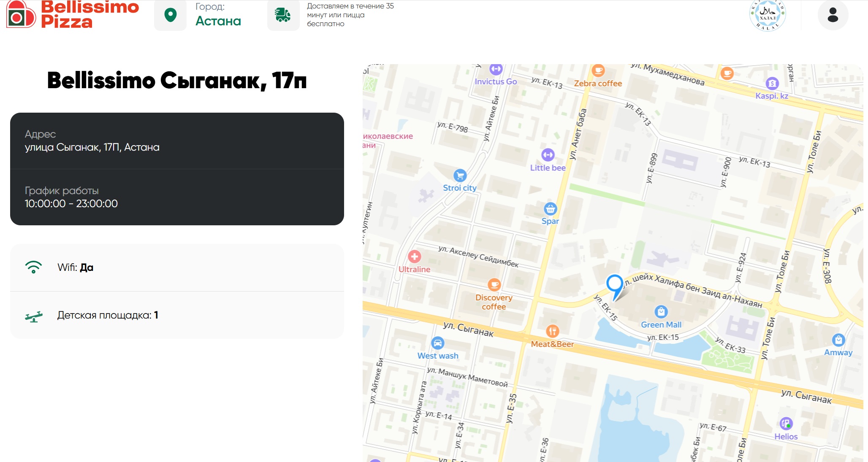
Task: Click heading Bellissimo Сыганак, 17п
Action: tap(177, 80)
